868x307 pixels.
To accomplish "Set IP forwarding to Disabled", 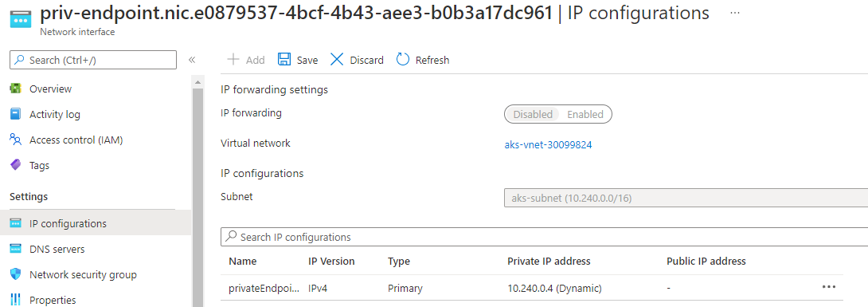I will tap(533, 114).
